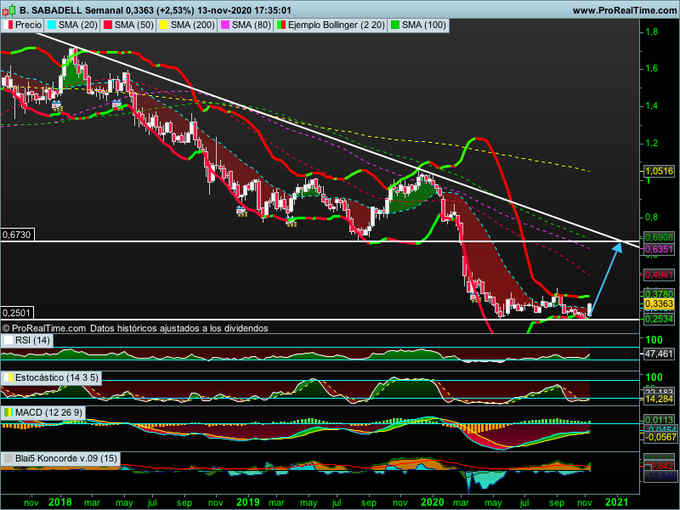The image size is (680, 510).
Task: Select the yellow SMA (200) color swatch
Action: [164, 25]
